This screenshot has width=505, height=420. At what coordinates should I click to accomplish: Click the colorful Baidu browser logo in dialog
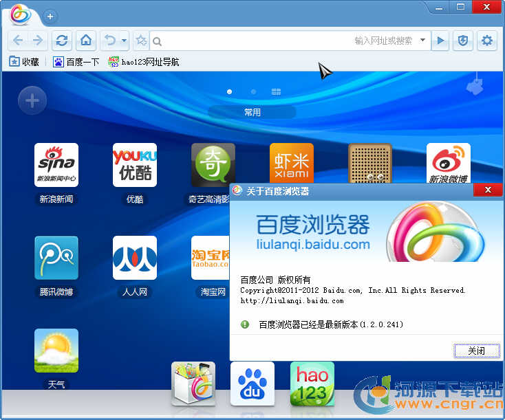[x=436, y=232]
